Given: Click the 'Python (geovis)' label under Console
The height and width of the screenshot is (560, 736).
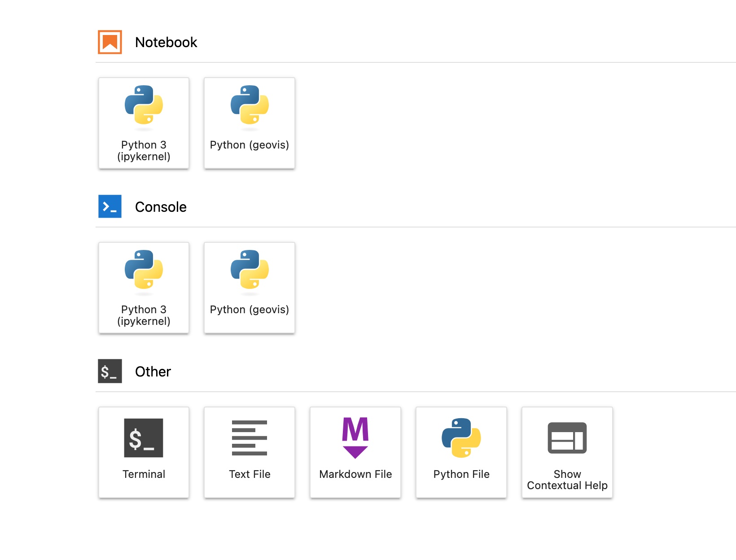Looking at the screenshot, I should [250, 310].
